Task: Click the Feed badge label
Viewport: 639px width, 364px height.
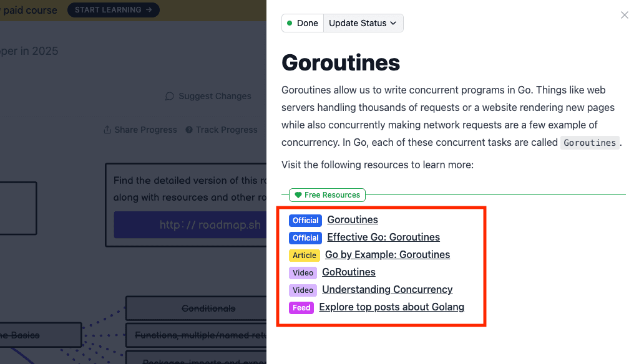Action: pyautogui.click(x=301, y=307)
